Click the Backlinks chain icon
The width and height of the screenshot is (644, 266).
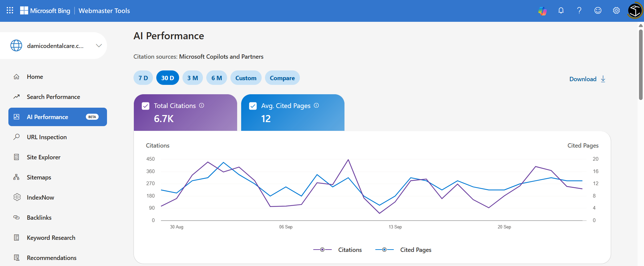(16, 217)
